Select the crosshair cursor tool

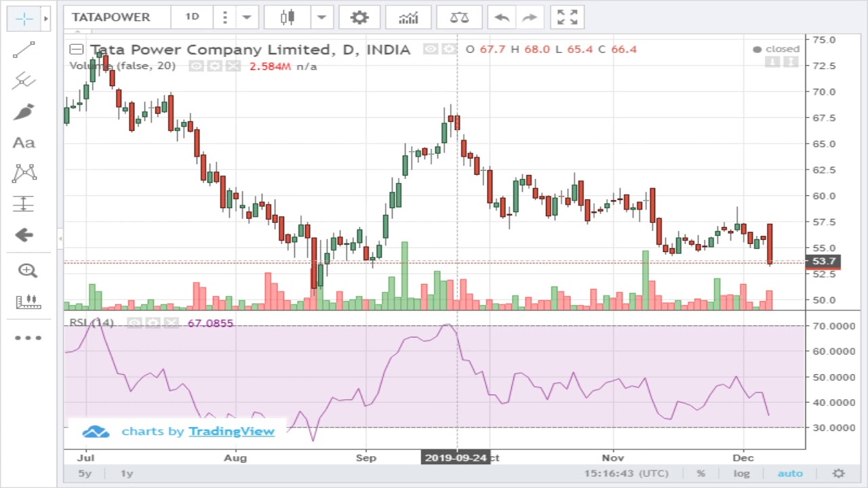[x=24, y=18]
